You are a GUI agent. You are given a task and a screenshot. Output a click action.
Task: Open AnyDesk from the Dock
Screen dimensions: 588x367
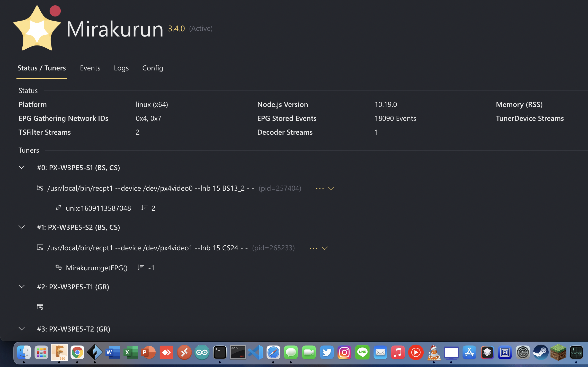pyautogui.click(x=166, y=353)
